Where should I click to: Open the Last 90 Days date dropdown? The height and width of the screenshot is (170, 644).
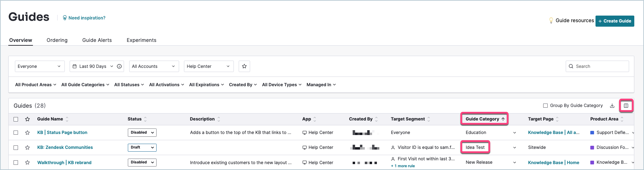tap(97, 66)
